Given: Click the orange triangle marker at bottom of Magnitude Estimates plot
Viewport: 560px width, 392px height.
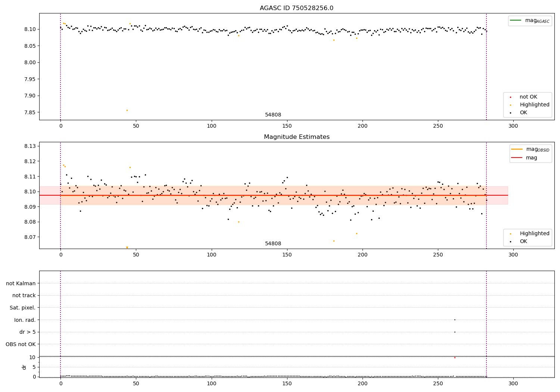Looking at the screenshot, I should pyautogui.click(x=127, y=248).
